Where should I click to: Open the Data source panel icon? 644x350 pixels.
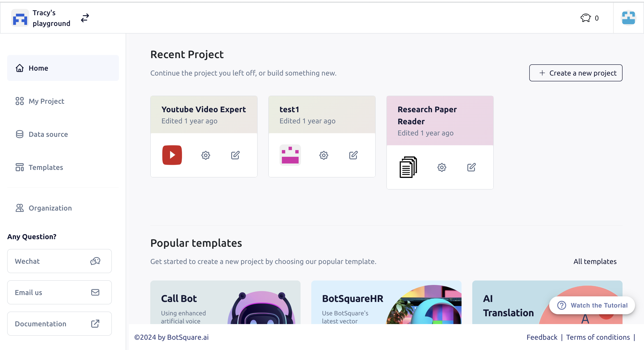point(20,134)
